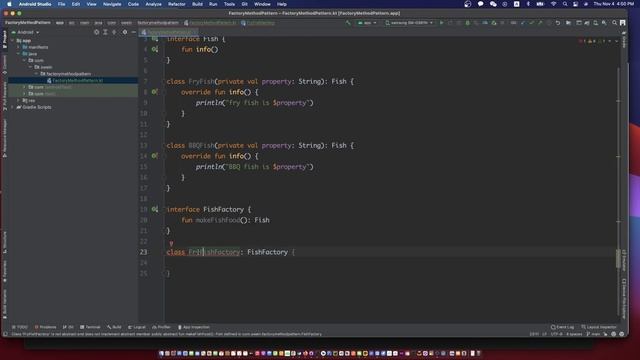Viewport: 640px width, 360px height.
Task: Click the Make Project hammer icon
Action: 348,23
